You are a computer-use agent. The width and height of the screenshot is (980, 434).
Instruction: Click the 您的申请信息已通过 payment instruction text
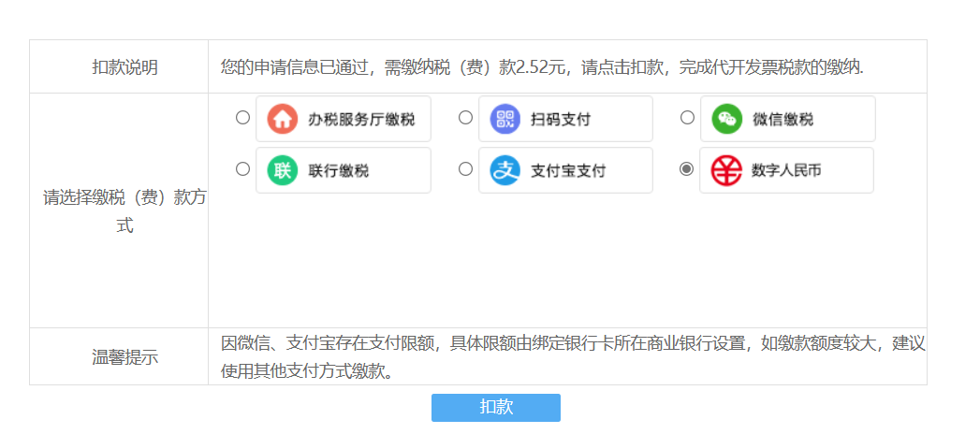(x=542, y=67)
